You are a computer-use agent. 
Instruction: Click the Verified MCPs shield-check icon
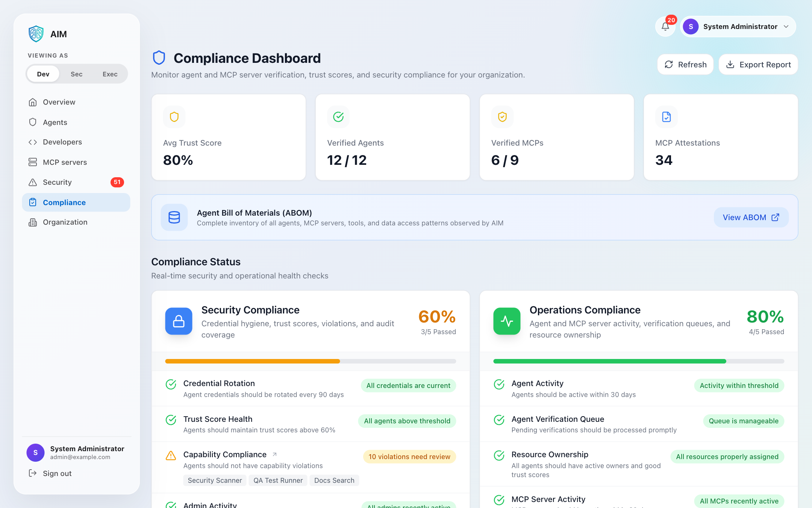click(x=502, y=117)
